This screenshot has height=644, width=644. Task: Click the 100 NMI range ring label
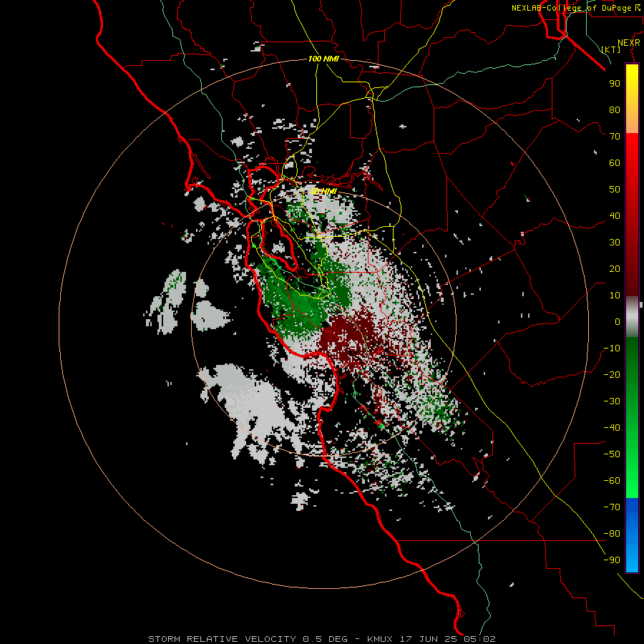pyautogui.click(x=323, y=59)
